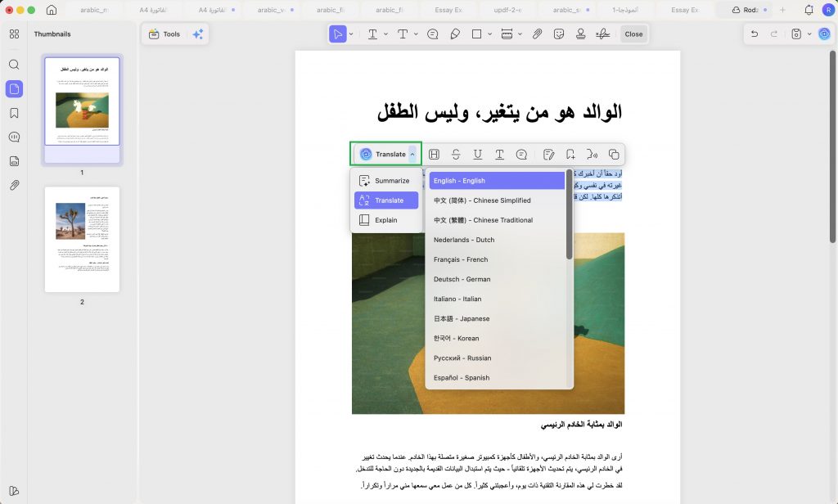Screen dimensions: 838x504
Task: Open the Tools button
Action: [164, 34]
